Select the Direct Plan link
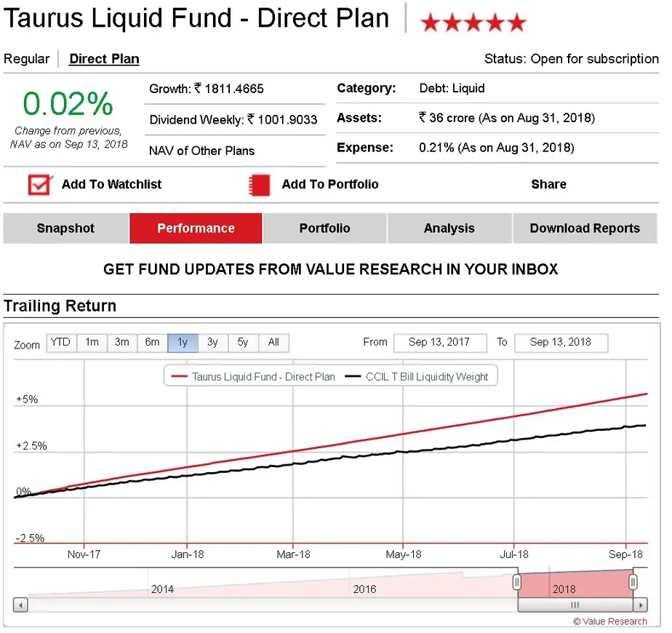Viewport: 672px width, 633px height. [104, 59]
